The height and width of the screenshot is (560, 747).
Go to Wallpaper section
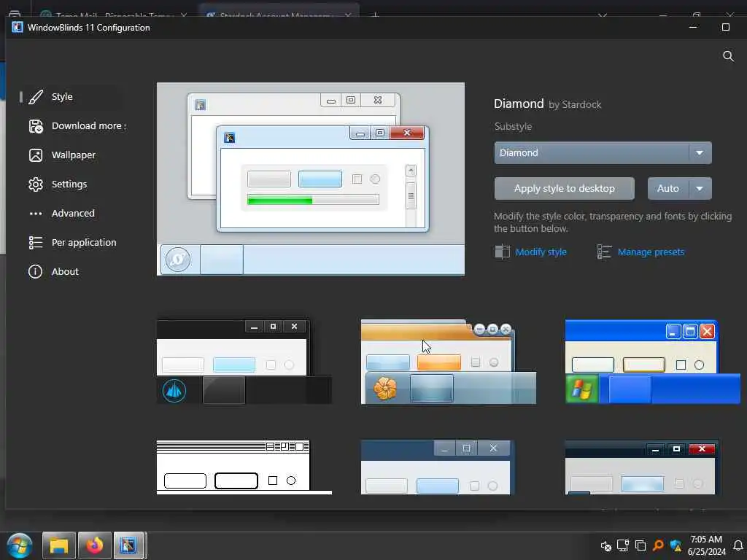point(72,155)
